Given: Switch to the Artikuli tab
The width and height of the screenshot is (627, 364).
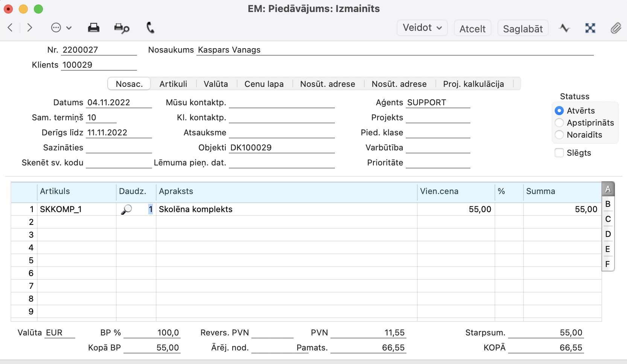Looking at the screenshot, I should (173, 84).
